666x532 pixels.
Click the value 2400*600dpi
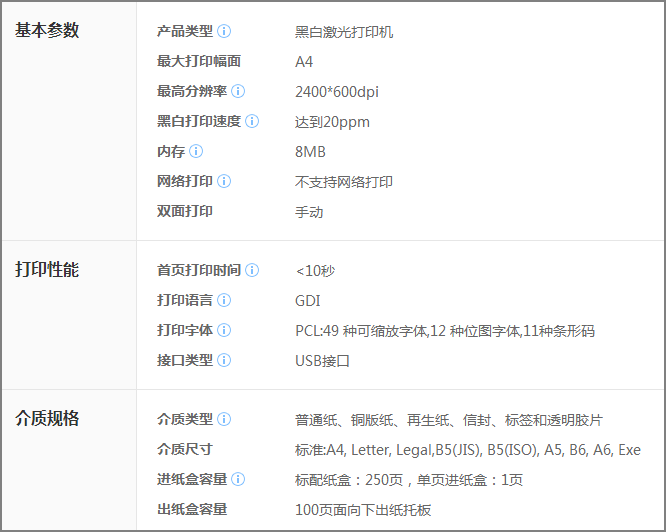[x=337, y=92]
